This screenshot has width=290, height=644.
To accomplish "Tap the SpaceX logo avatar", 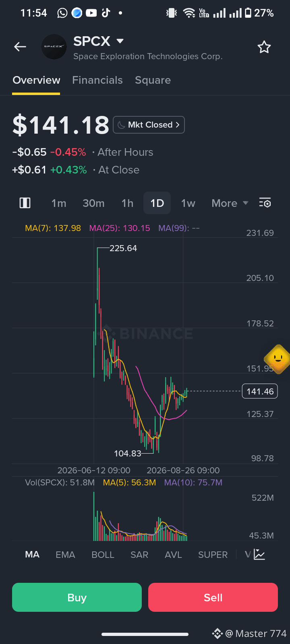I will (54, 47).
